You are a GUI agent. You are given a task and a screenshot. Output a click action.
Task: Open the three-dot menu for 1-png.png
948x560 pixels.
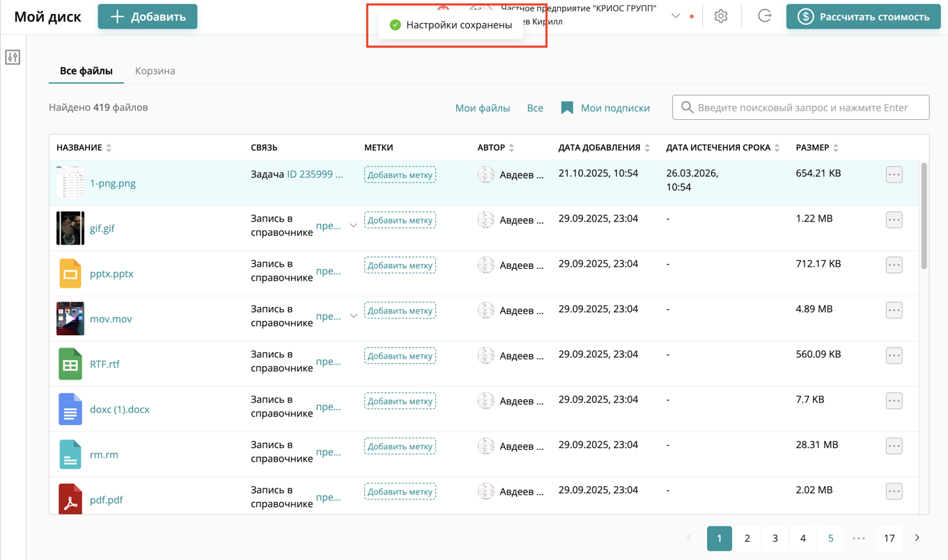(894, 175)
